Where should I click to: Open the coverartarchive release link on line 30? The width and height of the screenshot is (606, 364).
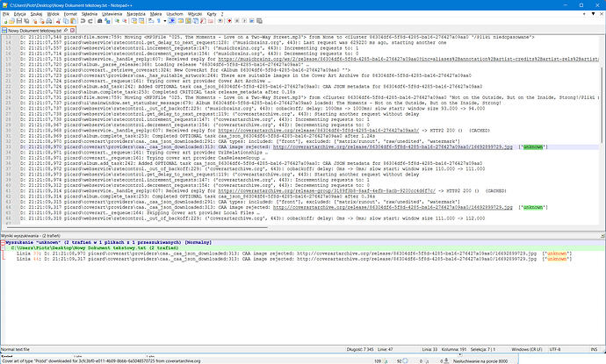(319, 131)
